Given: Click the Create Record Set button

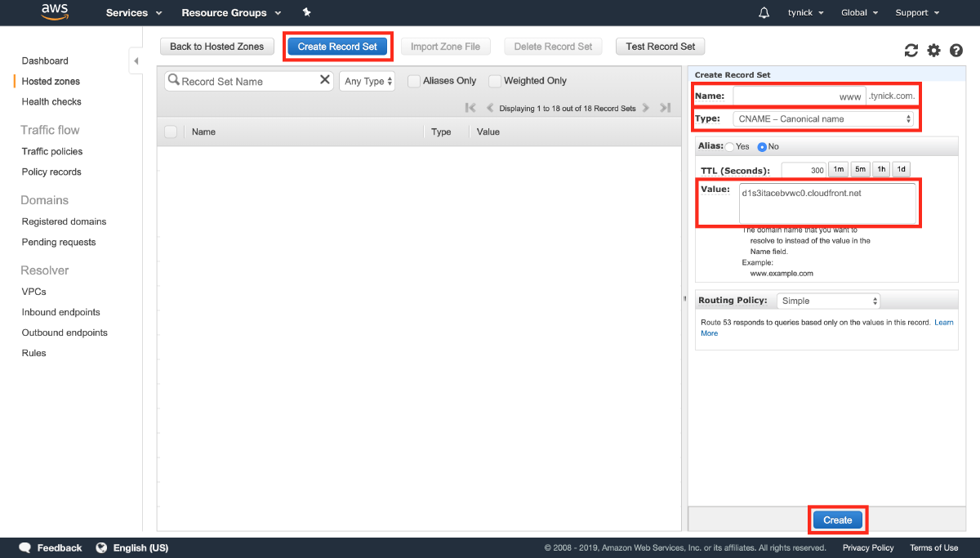Looking at the screenshot, I should coord(337,47).
